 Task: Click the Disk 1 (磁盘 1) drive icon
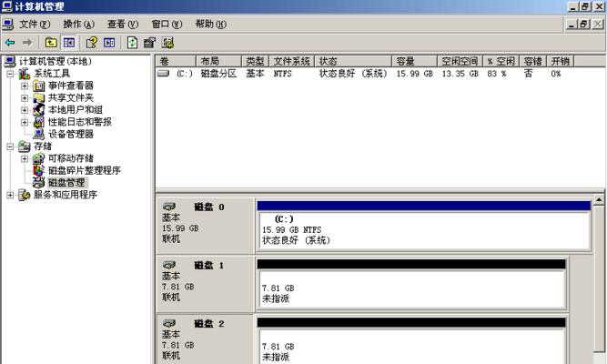pos(168,265)
